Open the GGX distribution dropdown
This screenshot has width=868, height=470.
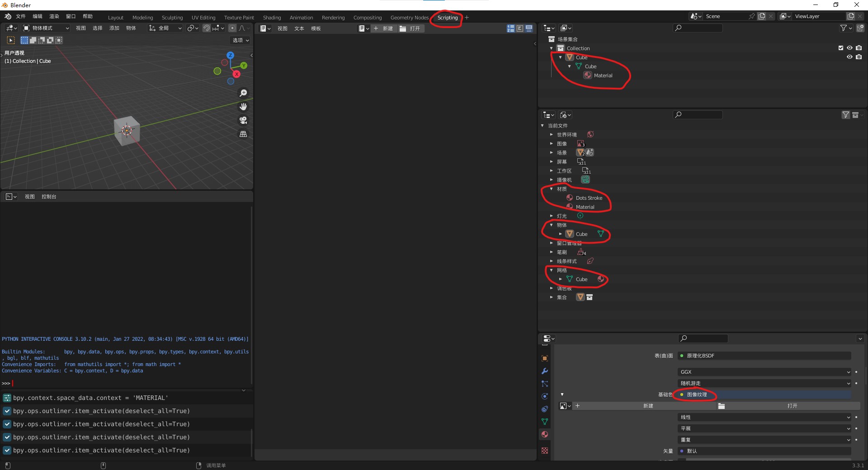(x=764, y=371)
